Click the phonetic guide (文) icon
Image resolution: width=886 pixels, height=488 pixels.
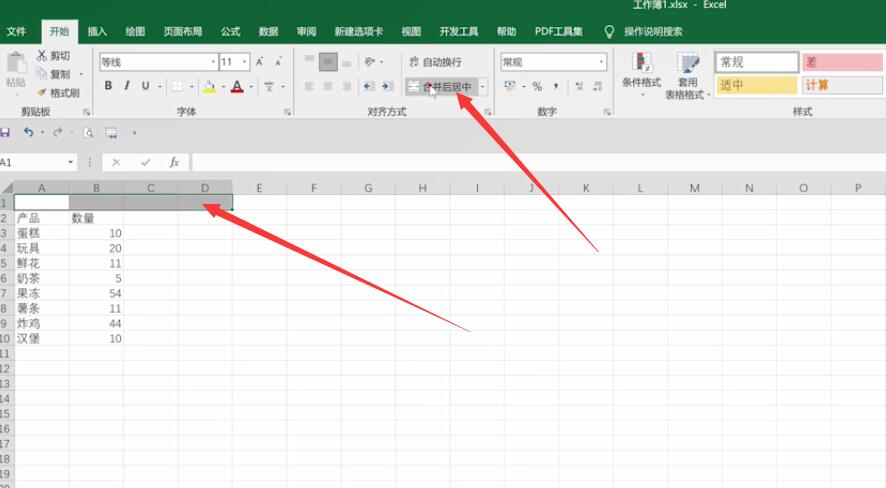(268, 86)
